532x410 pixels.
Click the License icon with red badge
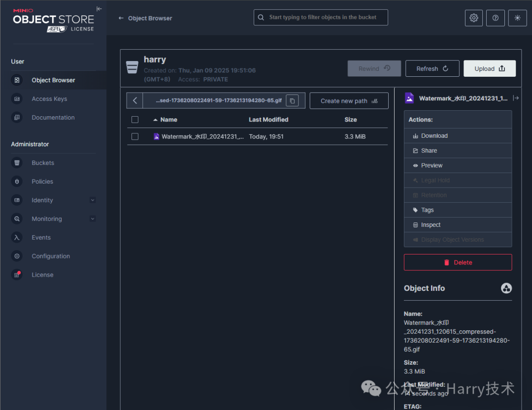(17, 275)
